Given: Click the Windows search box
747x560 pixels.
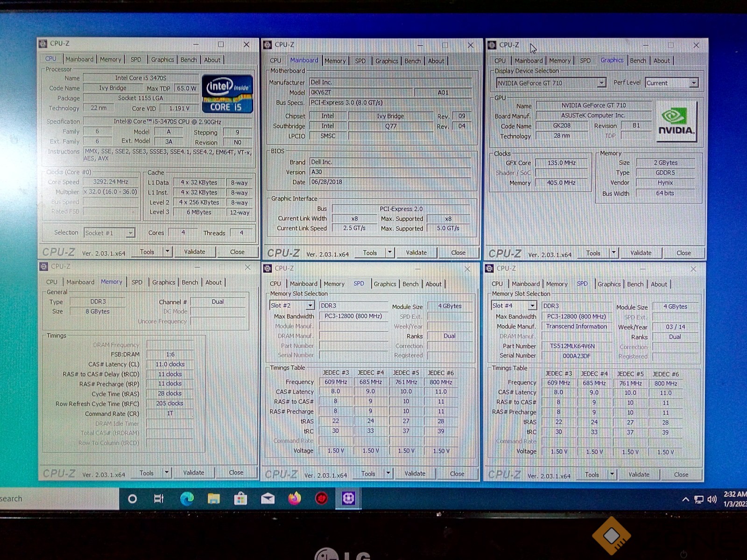Looking at the screenshot, I should pyautogui.click(x=59, y=499).
